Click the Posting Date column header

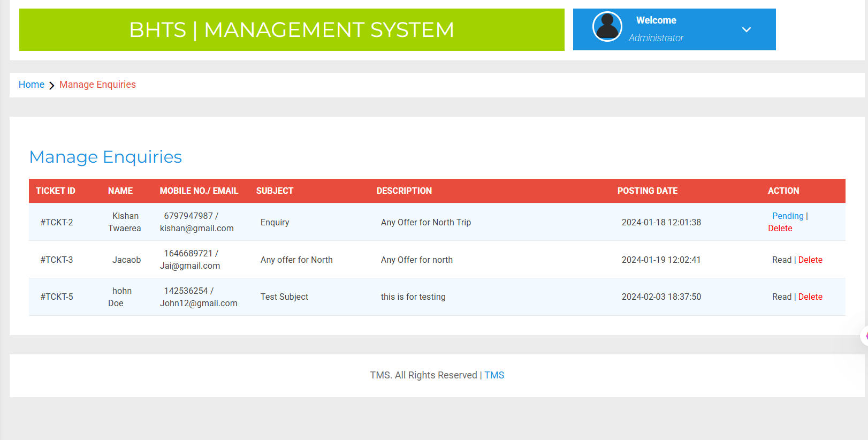(x=648, y=191)
